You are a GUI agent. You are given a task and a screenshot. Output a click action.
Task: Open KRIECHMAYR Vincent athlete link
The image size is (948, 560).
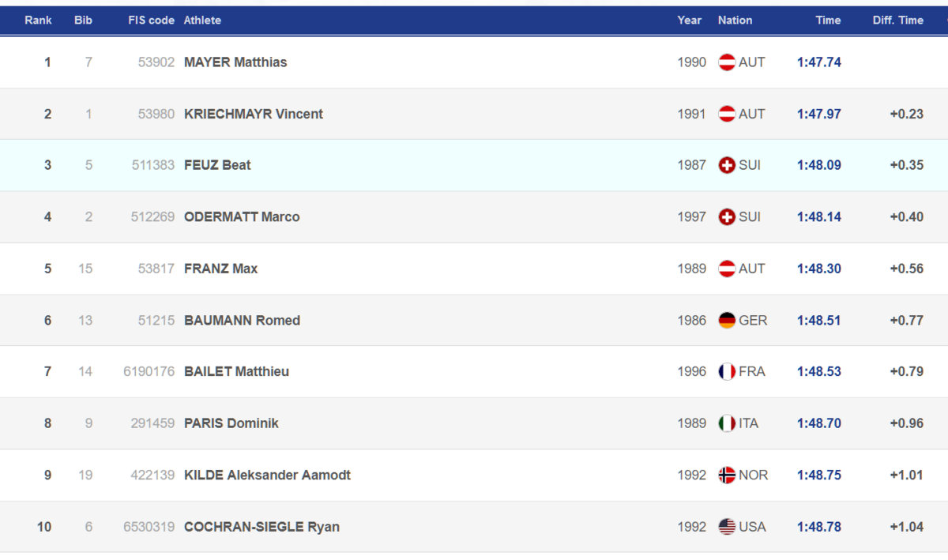254,114
